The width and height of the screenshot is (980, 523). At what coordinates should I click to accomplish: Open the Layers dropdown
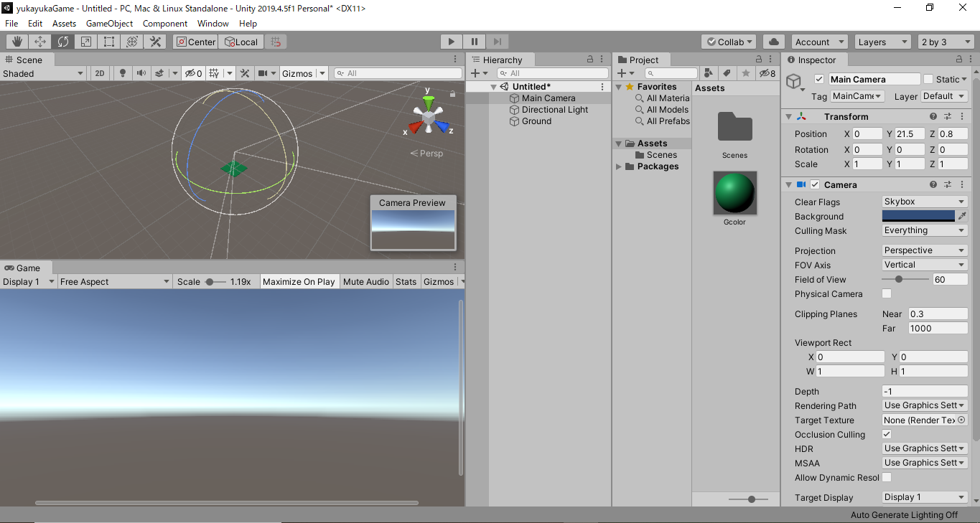882,42
